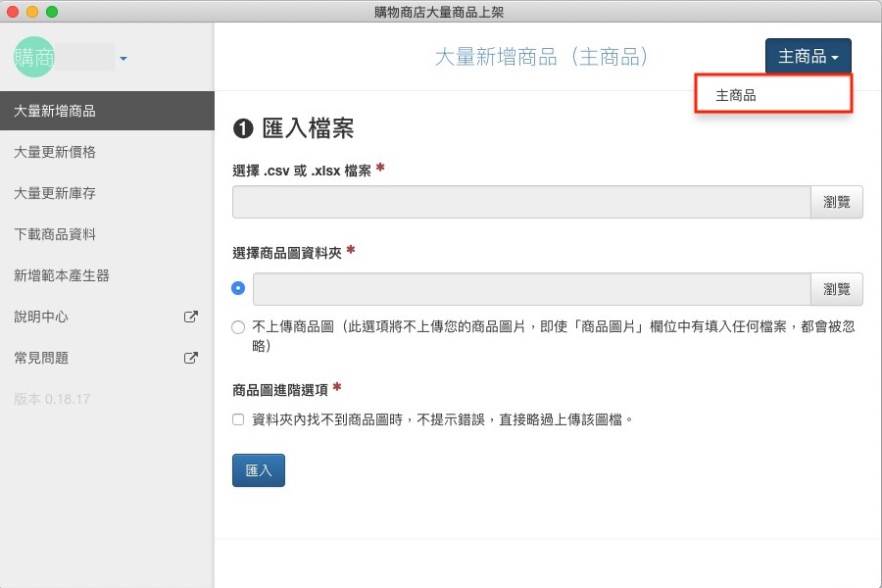The image size is (882, 588).
Task: Click the 版本 0.18.17 text
Action: 52,399
